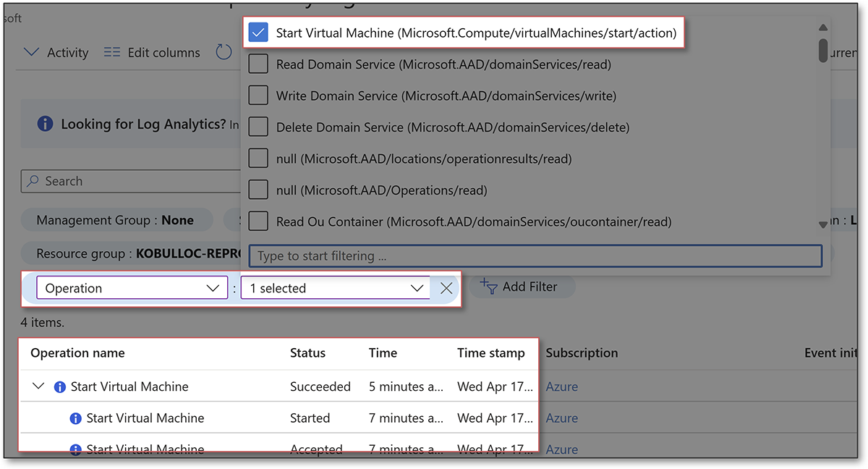The width and height of the screenshot is (868, 469).
Task: Click the info icon beside Log Analytics
Action: click(45, 124)
